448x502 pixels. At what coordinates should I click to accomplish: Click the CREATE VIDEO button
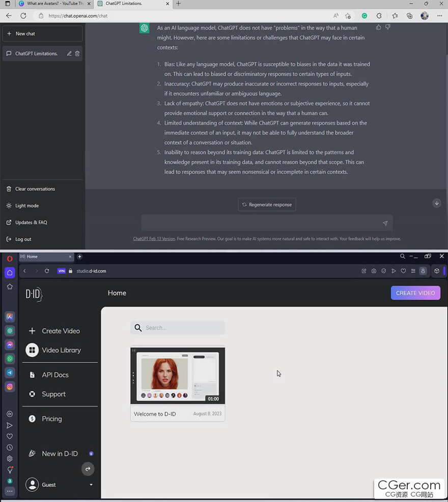(x=415, y=293)
